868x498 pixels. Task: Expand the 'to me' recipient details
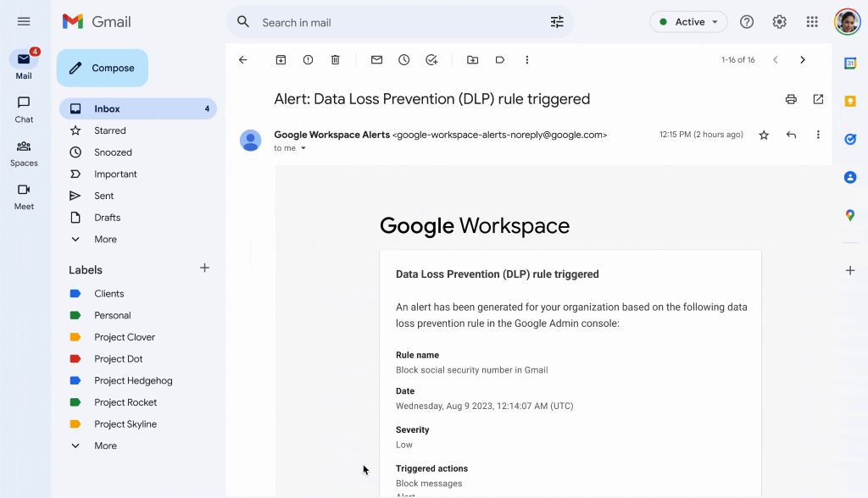(x=303, y=148)
